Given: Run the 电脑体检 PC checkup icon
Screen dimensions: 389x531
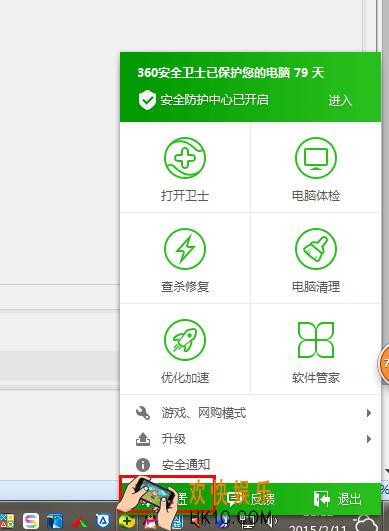Looking at the screenshot, I should coord(316,158).
